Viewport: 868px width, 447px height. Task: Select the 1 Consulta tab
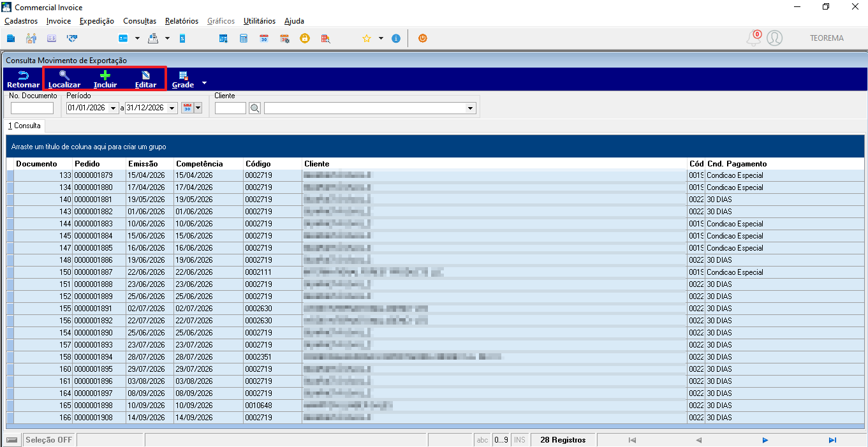24,126
